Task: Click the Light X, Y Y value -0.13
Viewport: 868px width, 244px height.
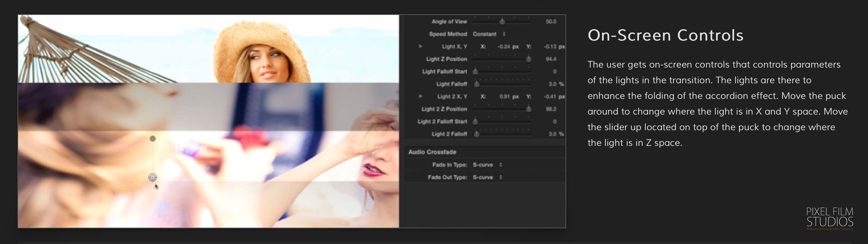Action: (x=550, y=47)
